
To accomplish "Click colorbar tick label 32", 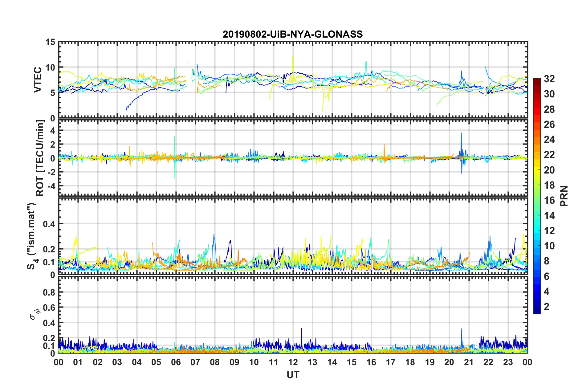I will point(549,79).
